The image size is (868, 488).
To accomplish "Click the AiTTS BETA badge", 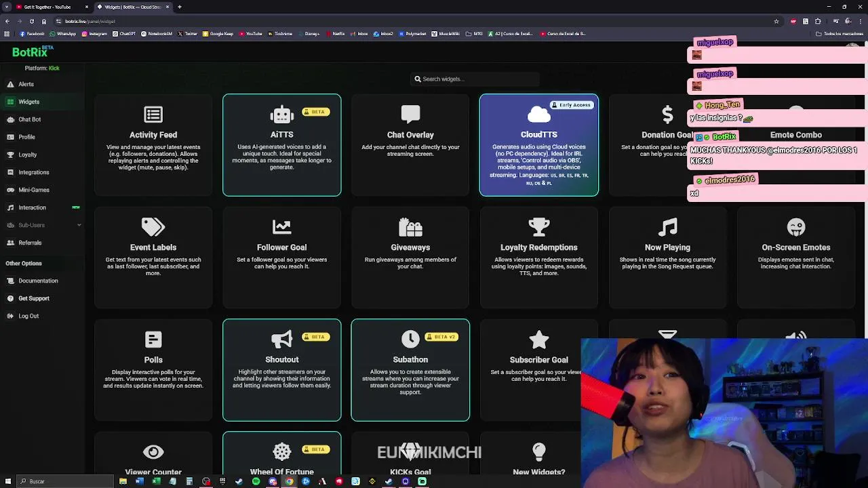I will [x=315, y=112].
